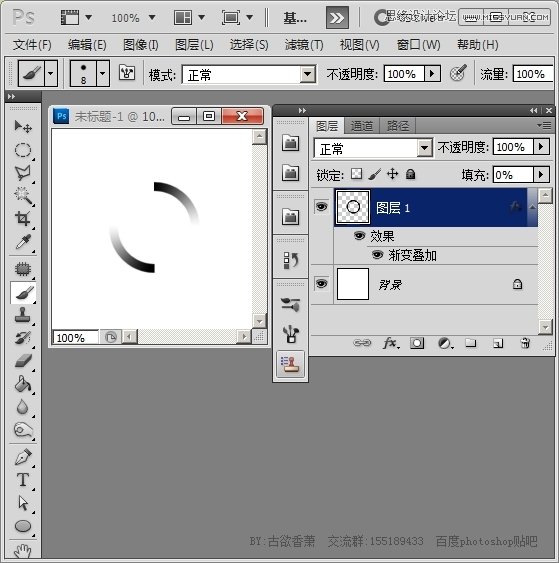Select the Clone Stamp tool
Viewport: 559px width, 563px height.
23,315
